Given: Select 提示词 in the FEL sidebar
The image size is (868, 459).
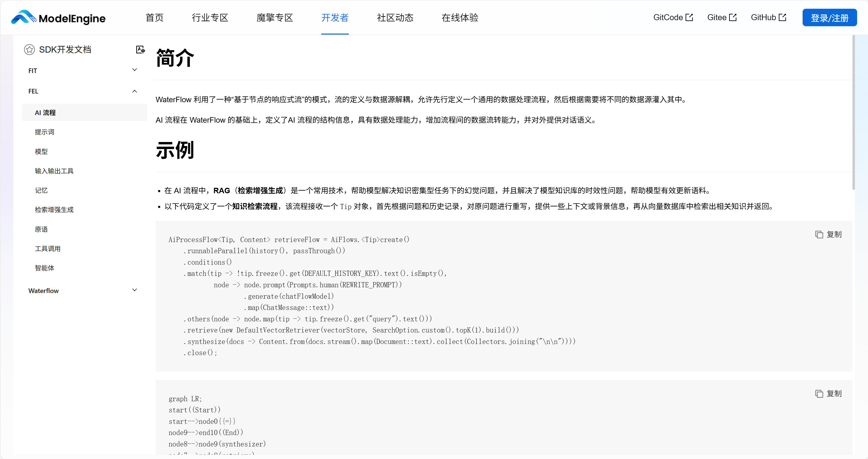Looking at the screenshot, I should [x=44, y=132].
